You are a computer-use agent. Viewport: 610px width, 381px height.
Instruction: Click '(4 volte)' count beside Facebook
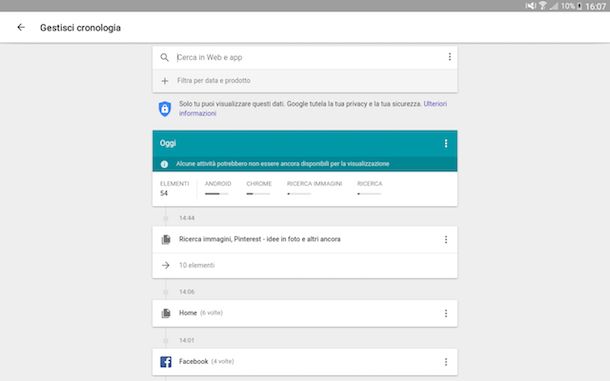223,362
